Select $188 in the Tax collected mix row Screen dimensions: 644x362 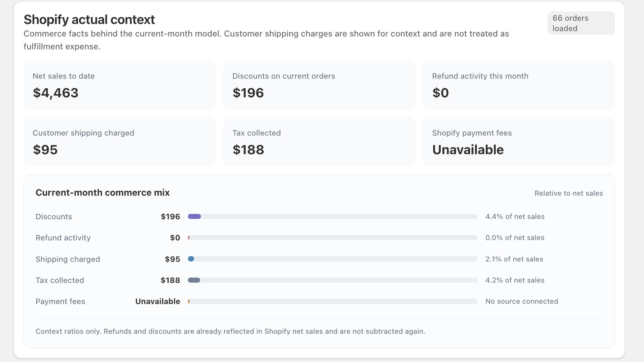171,280
